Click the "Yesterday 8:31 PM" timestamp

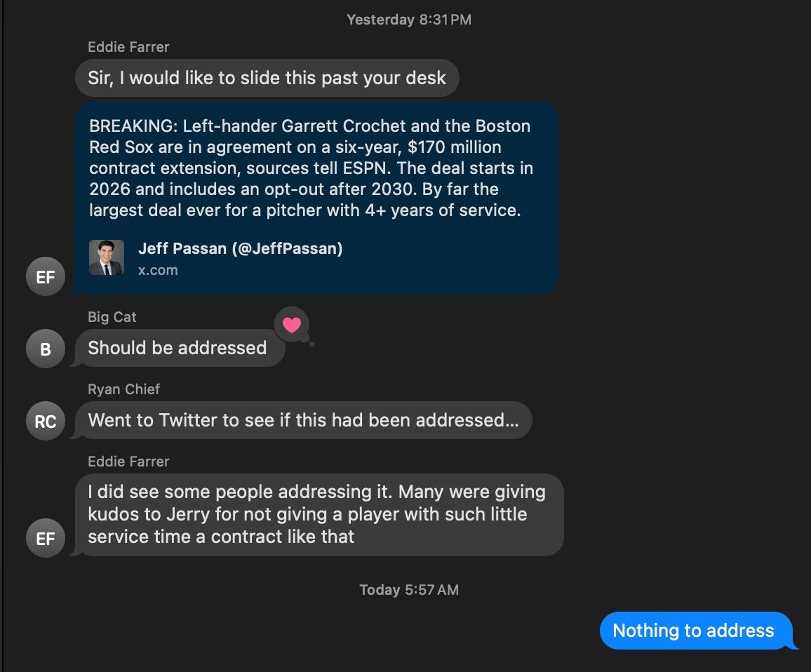[x=409, y=20]
